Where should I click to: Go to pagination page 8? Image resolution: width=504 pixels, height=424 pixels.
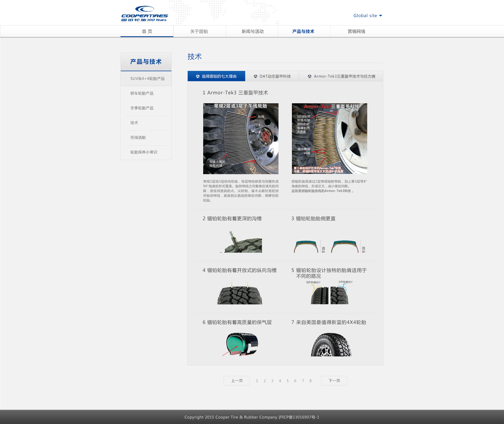[311, 381]
